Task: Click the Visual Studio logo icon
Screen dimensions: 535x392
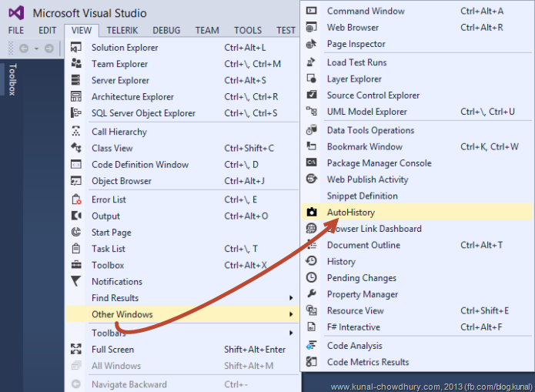Action: (15, 12)
